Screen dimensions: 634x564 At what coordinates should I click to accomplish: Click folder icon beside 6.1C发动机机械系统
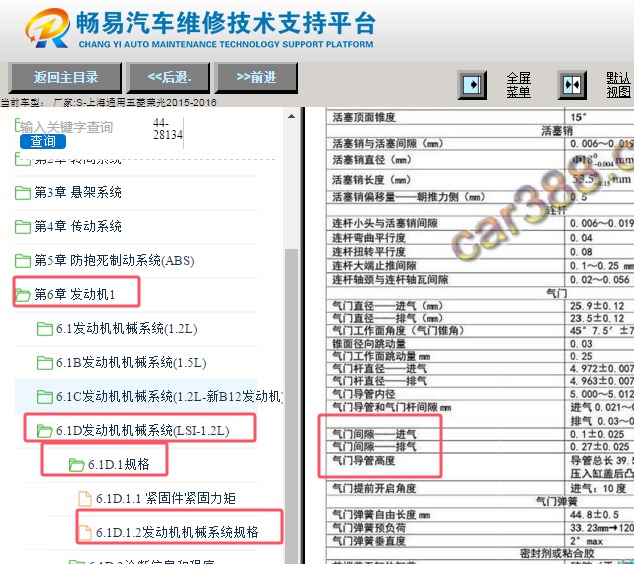point(44,397)
